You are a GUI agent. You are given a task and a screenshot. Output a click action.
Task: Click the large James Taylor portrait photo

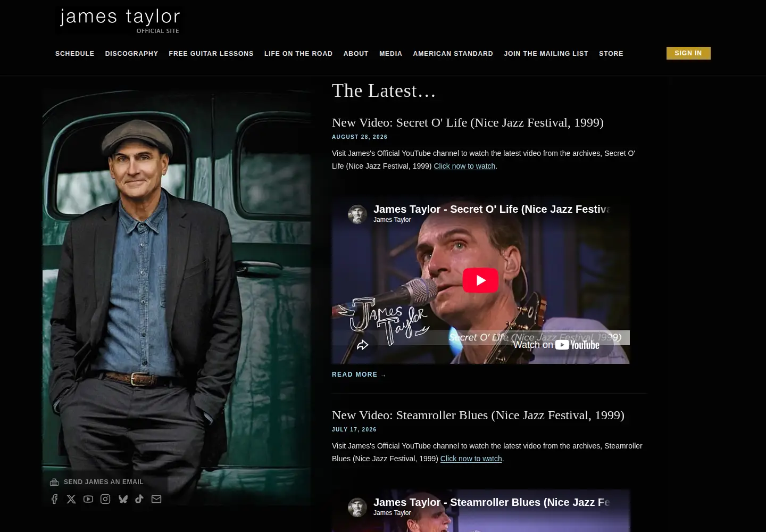(x=177, y=297)
